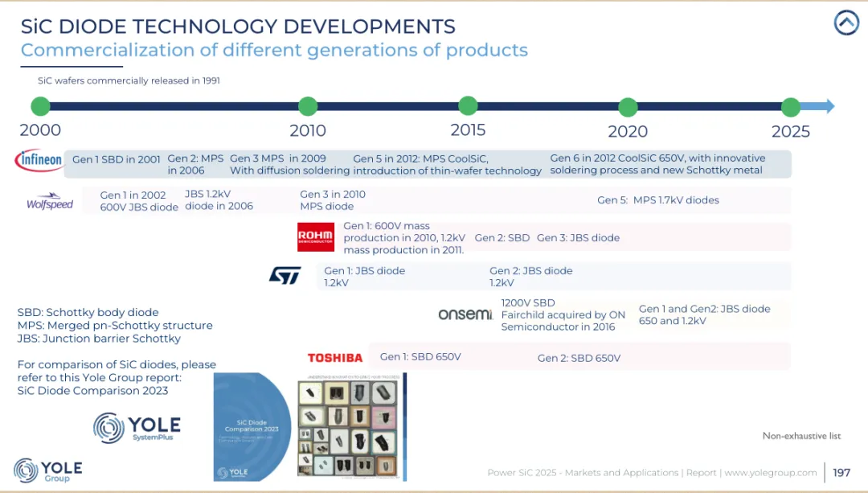Image resolution: width=868 pixels, height=493 pixels.
Task: Open the diode package photos thumbnail
Action: point(349,426)
